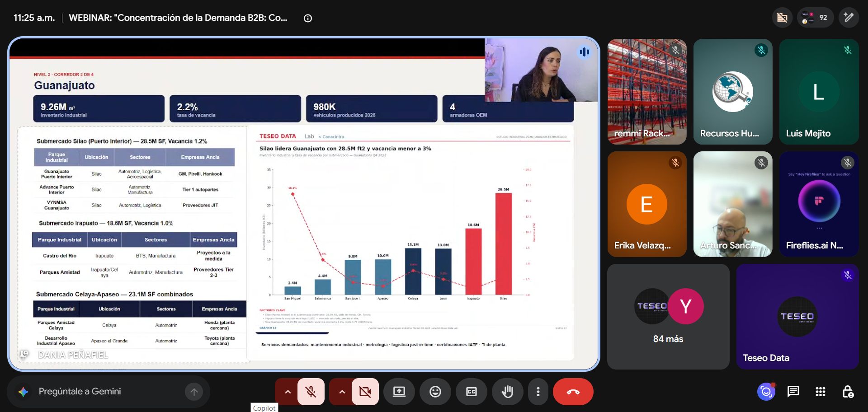Click the DANIA PEÑAFIEL presenter name label
The height and width of the screenshot is (412, 868).
pyautogui.click(x=73, y=355)
